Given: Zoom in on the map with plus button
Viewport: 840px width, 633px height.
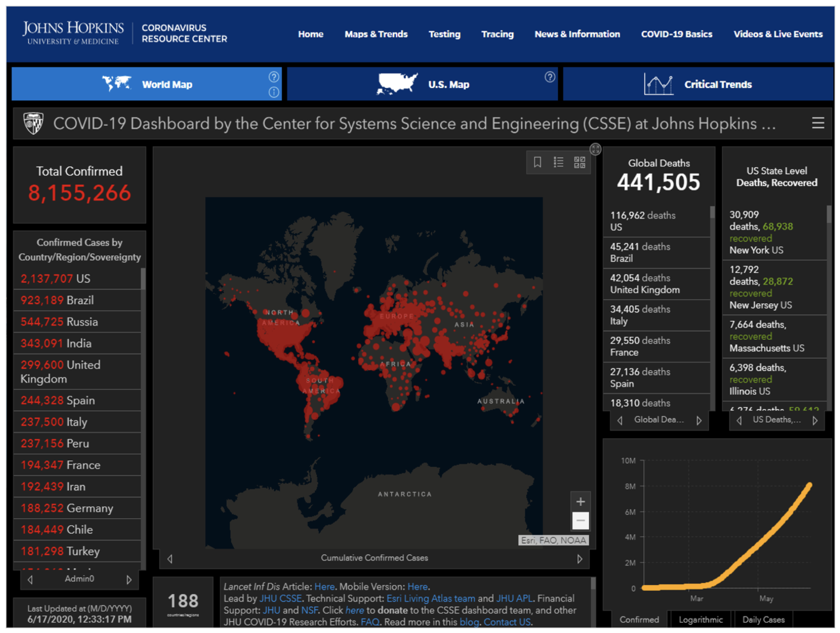Looking at the screenshot, I should pyautogui.click(x=580, y=501).
